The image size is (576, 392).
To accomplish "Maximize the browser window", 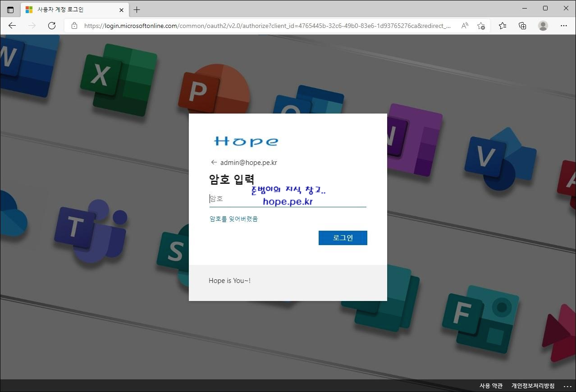I will point(545,8).
